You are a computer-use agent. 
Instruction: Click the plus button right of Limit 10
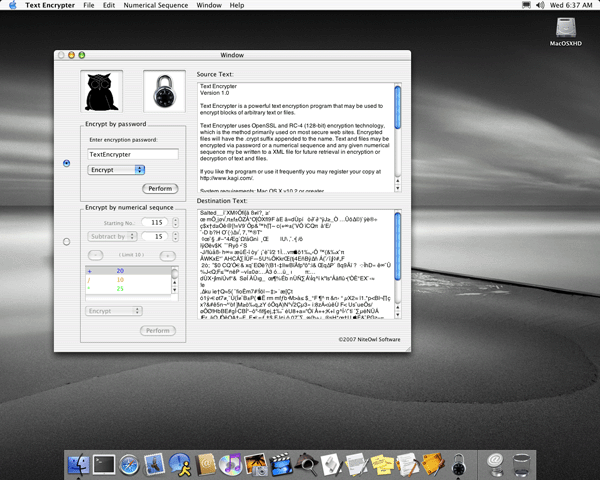(x=168, y=256)
